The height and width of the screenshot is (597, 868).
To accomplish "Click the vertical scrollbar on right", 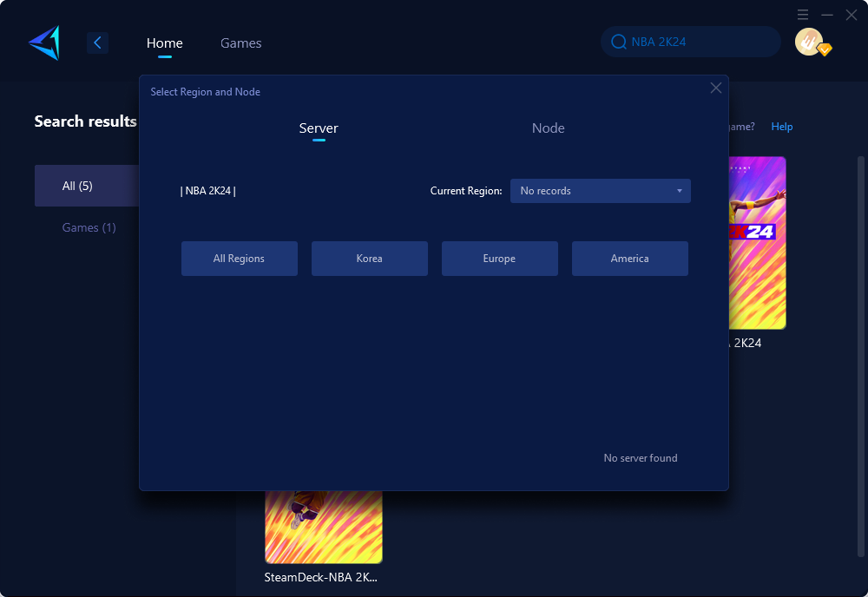I will pos(861,357).
